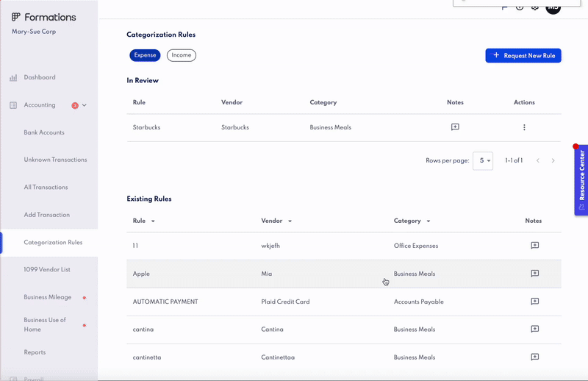Click the Accounting ledger icon in sidebar
Image resolution: width=588 pixels, height=381 pixels.
pos(13,105)
